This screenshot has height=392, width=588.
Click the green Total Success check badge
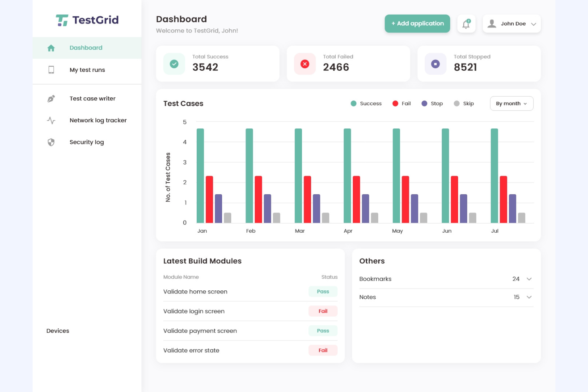(174, 64)
